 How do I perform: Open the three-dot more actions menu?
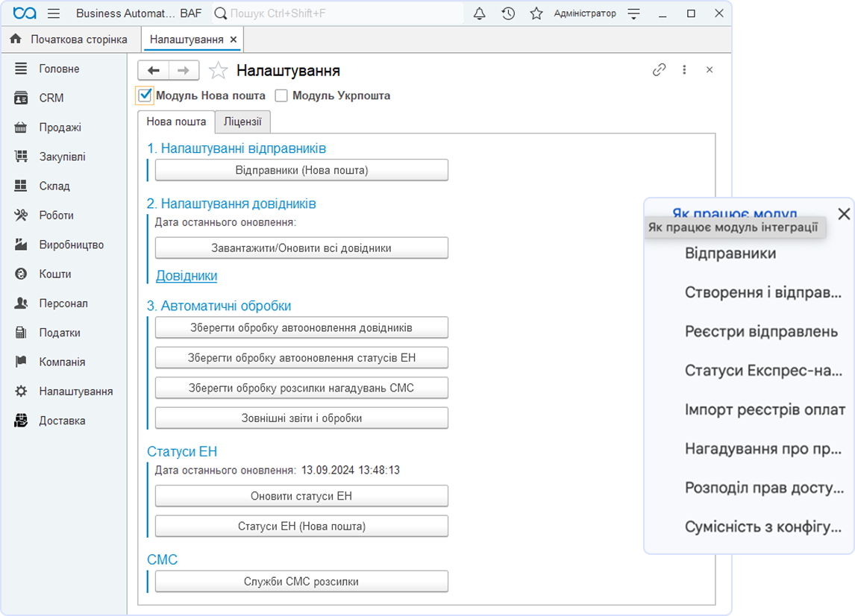click(x=684, y=70)
